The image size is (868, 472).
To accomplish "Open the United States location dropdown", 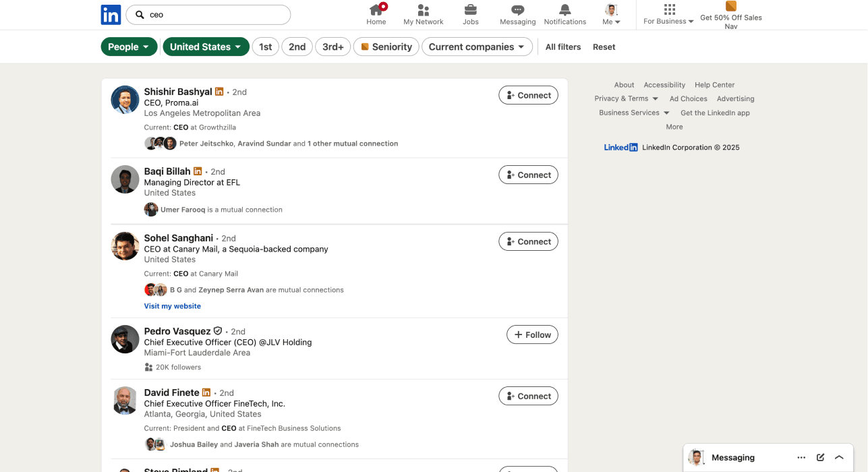I will [206, 47].
